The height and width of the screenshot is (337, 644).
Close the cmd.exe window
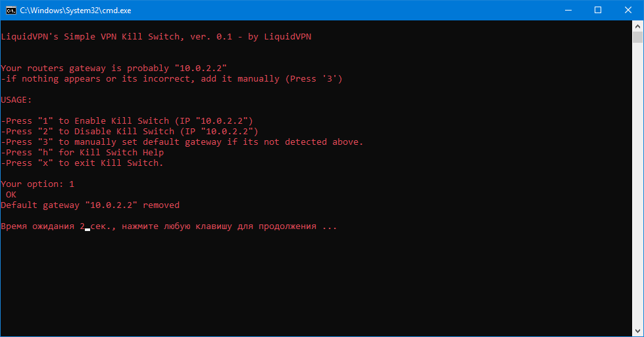628,10
